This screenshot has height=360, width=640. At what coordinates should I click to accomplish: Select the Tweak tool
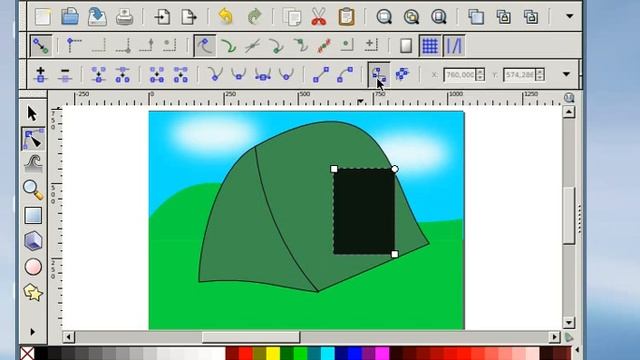(x=33, y=164)
